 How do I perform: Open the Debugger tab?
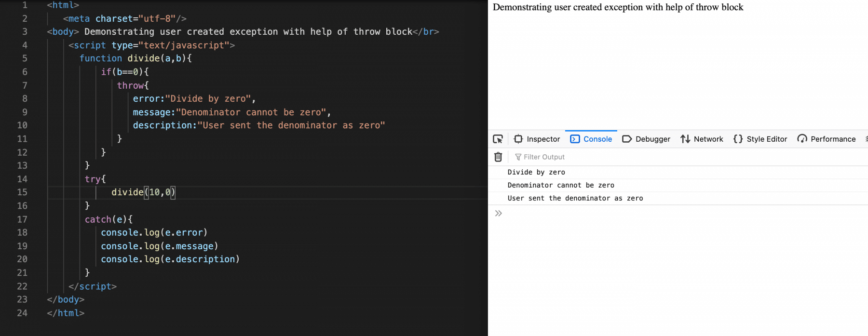click(646, 139)
